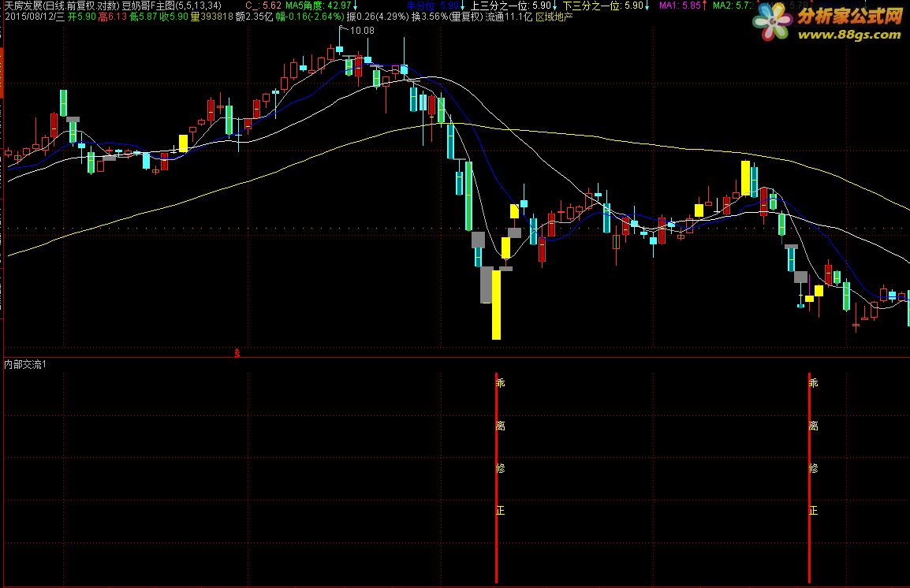Viewport: 910px width, 588px height.
Task: Click the C_: 5.62 indicator value
Action: [263, 6]
